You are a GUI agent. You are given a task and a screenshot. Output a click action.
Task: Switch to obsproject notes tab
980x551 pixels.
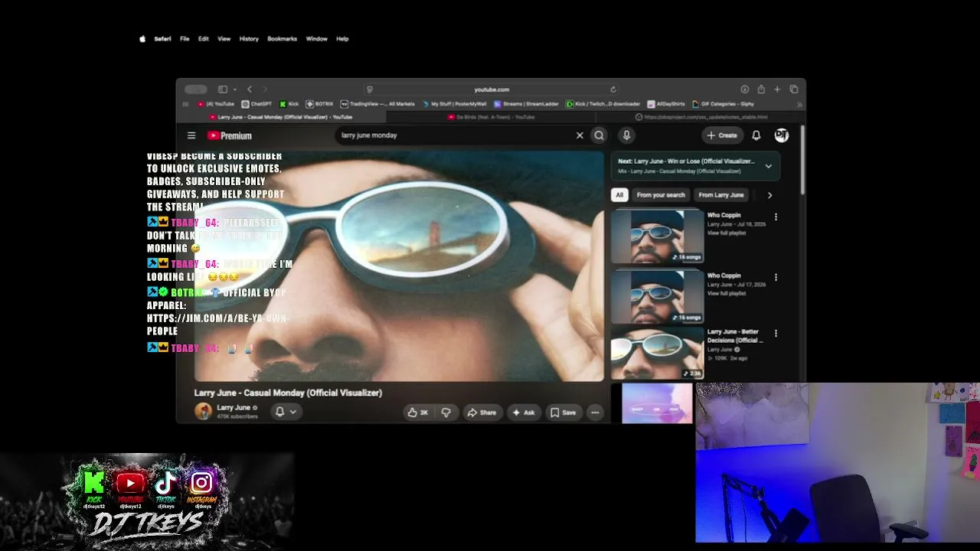[701, 117]
